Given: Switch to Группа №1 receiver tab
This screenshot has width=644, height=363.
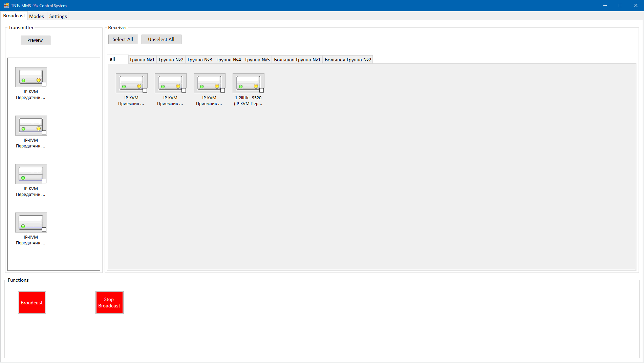Looking at the screenshot, I should 142,60.
